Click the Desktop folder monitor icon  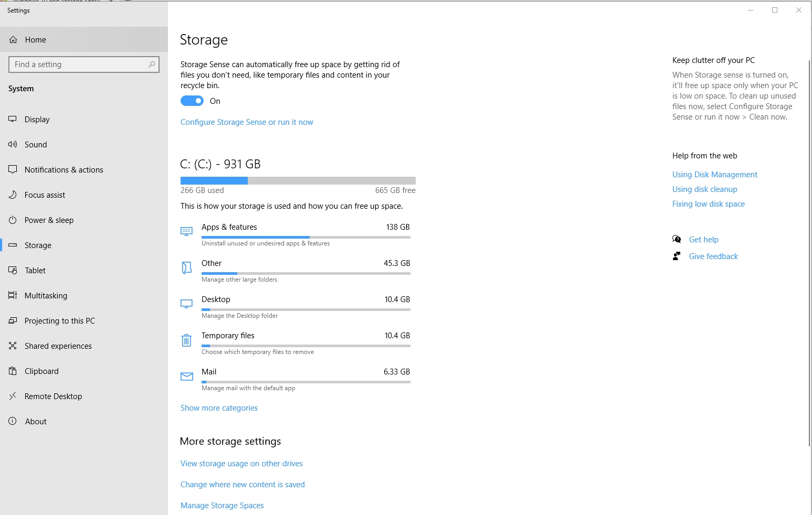186,304
